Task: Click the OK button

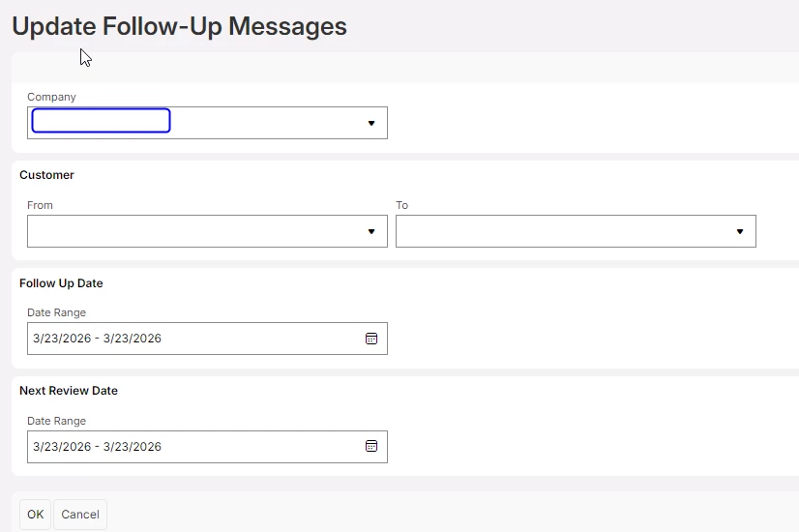Action: 36,515
